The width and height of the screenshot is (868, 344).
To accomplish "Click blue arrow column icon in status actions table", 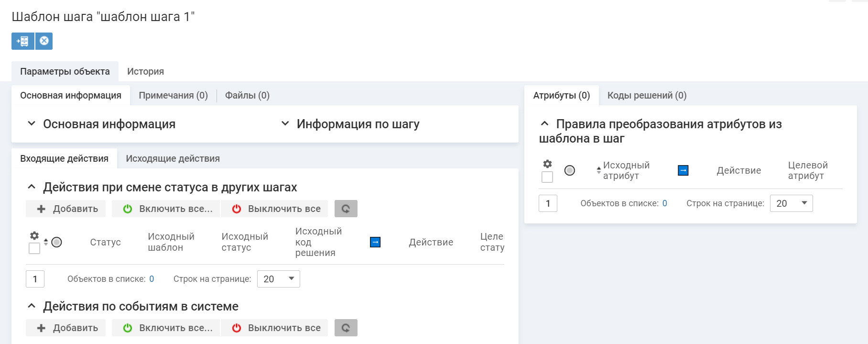I will [375, 242].
